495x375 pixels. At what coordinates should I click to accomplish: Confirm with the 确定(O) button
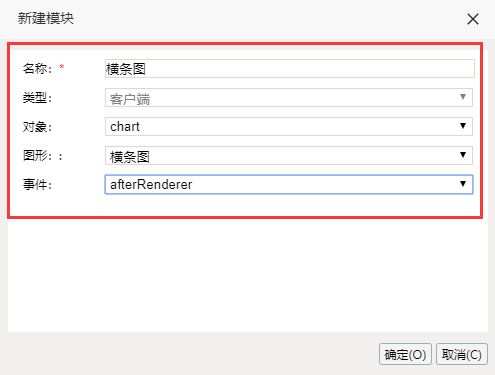(405, 354)
